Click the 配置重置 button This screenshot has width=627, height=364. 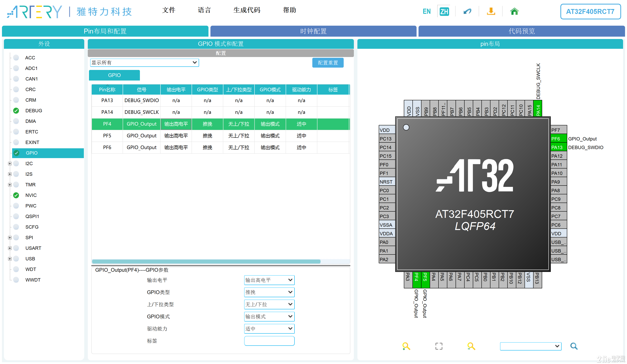[x=328, y=63]
